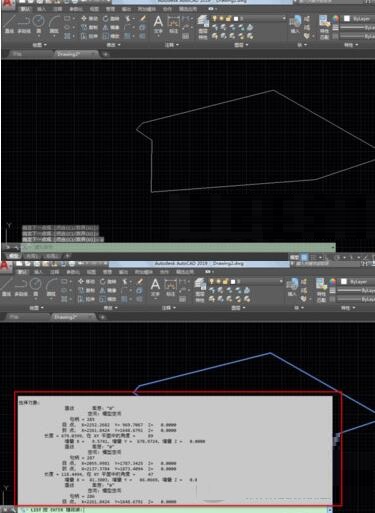Viewport: 375px width, 513px height.
Task: Select the Circle tool in upper AutoCAD window
Action: (39, 24)
